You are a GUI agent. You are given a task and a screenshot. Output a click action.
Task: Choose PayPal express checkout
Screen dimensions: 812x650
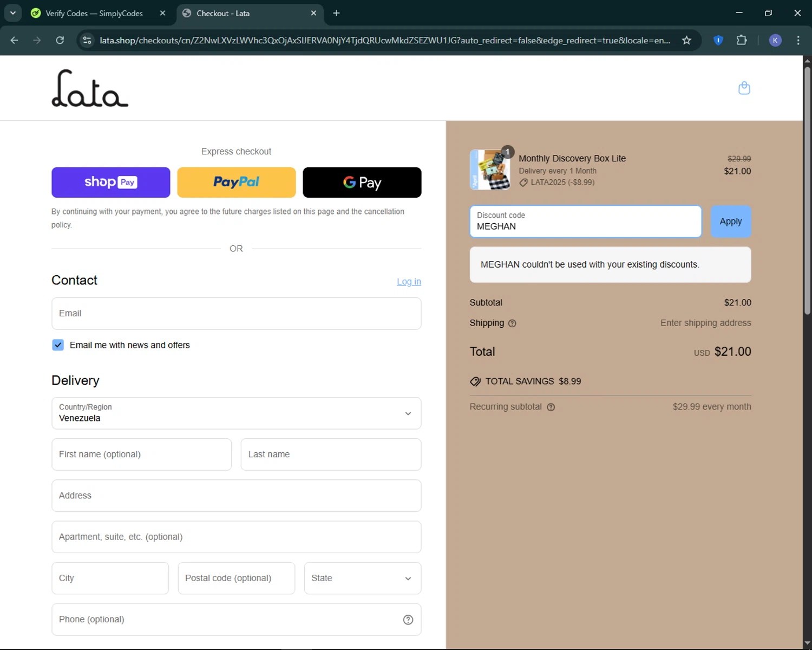click(x=237, y=183)
